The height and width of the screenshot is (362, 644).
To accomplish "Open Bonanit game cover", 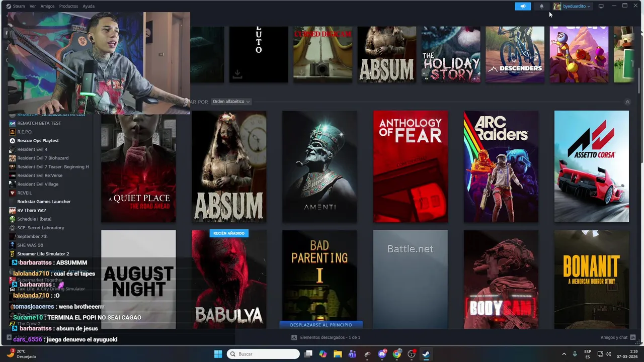I will click(x=592, y=280).
